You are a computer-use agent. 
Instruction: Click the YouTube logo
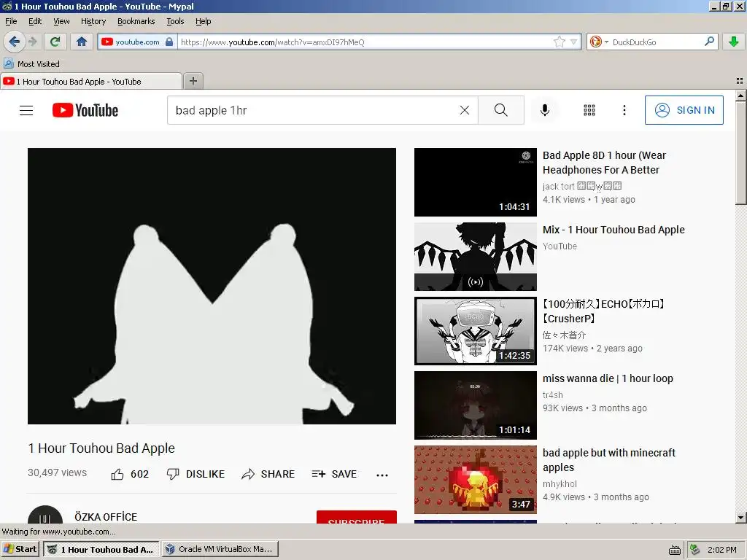point(85,111)
